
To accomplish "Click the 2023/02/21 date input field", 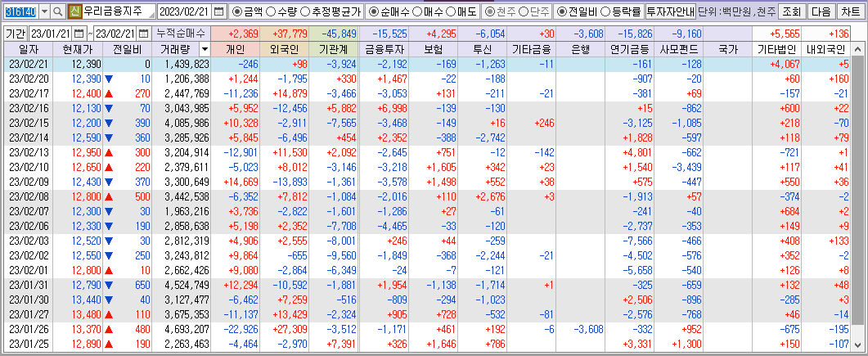I will pos(185,11).
